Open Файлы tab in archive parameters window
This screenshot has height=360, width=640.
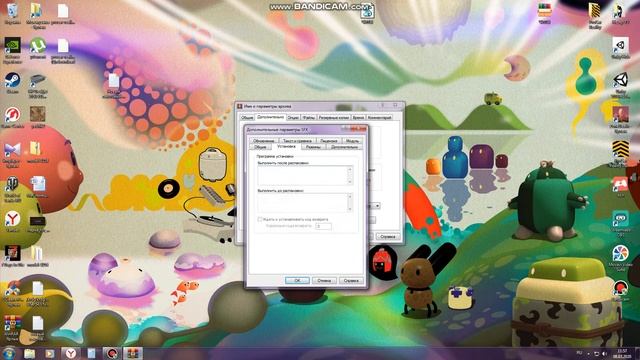[309, 118]
